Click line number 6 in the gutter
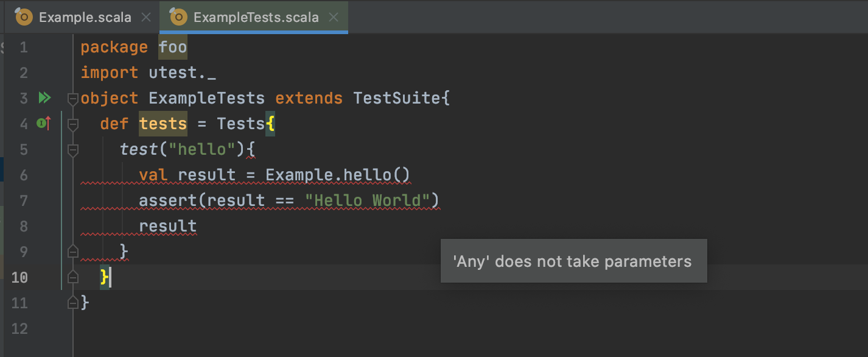The width and height of the screenshot is (868, 357). pos(23,175)
